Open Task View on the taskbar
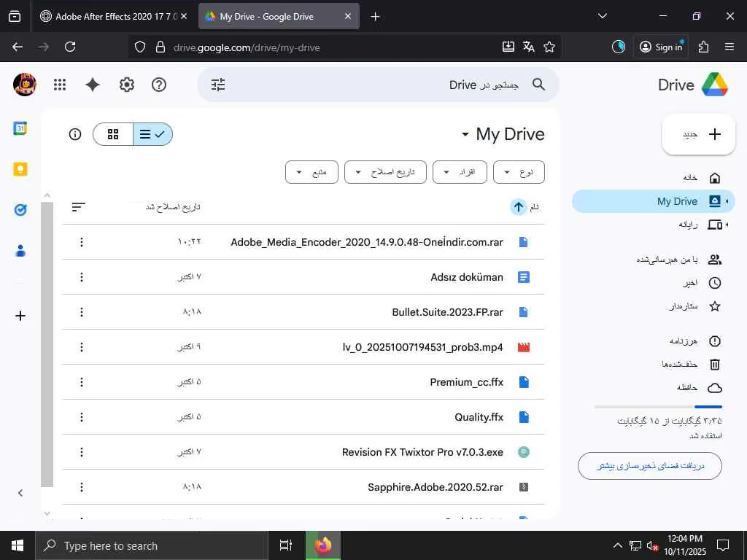 click(286, 545)
